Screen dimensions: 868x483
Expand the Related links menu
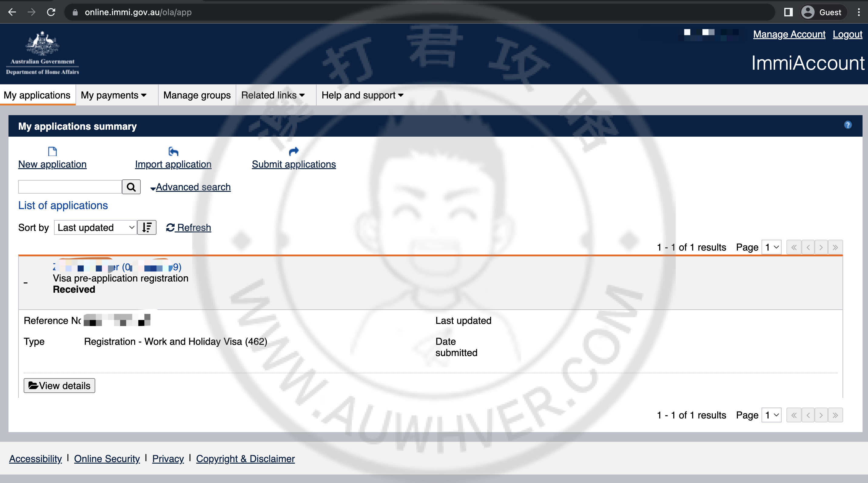click(x=273, y=95)
